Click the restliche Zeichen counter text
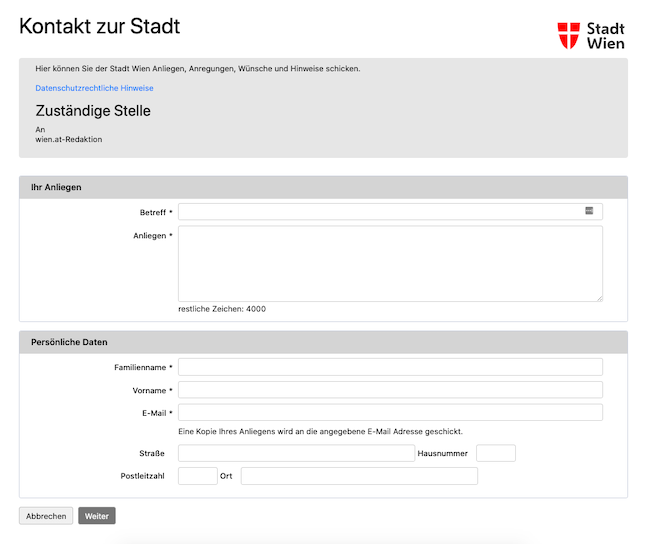 [x=222, y=309]
